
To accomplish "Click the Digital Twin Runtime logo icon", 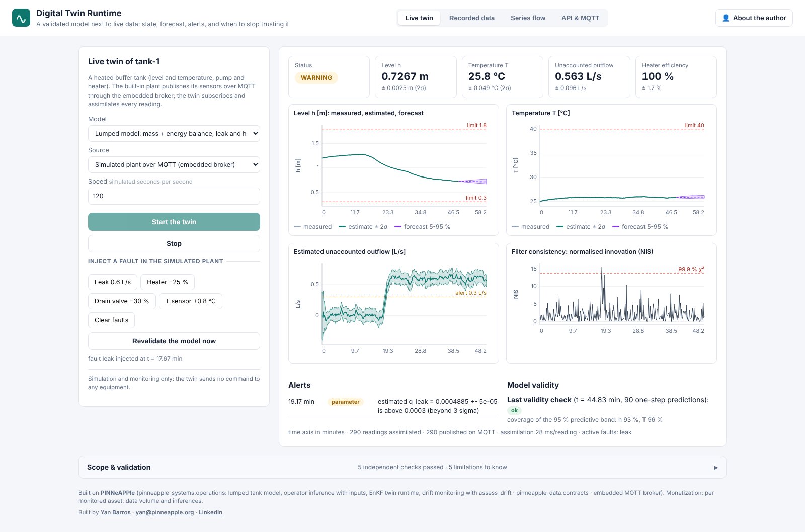I will pos(21,18).
